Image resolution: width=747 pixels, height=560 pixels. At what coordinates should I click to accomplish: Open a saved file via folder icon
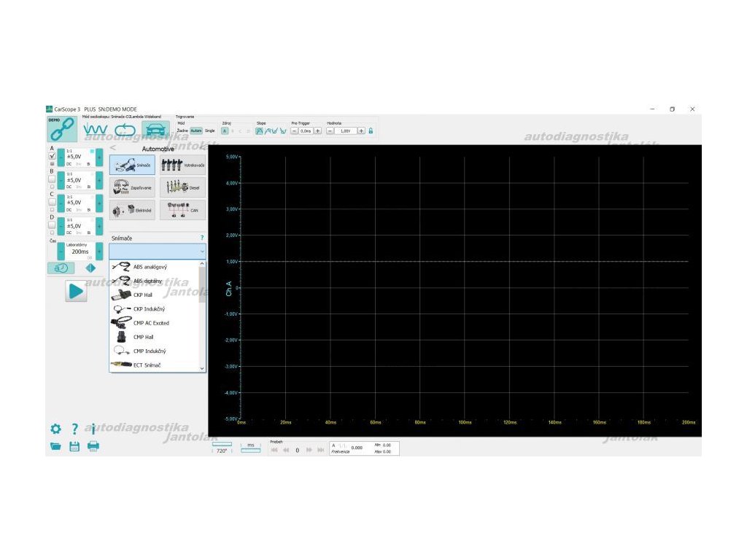[x=55, y=446]
